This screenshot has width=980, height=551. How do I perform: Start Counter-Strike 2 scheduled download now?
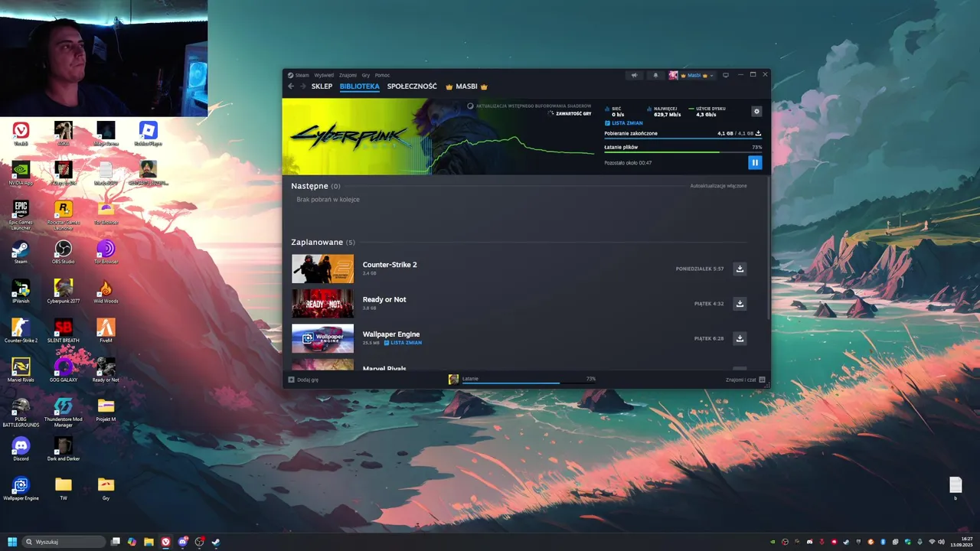740,269
